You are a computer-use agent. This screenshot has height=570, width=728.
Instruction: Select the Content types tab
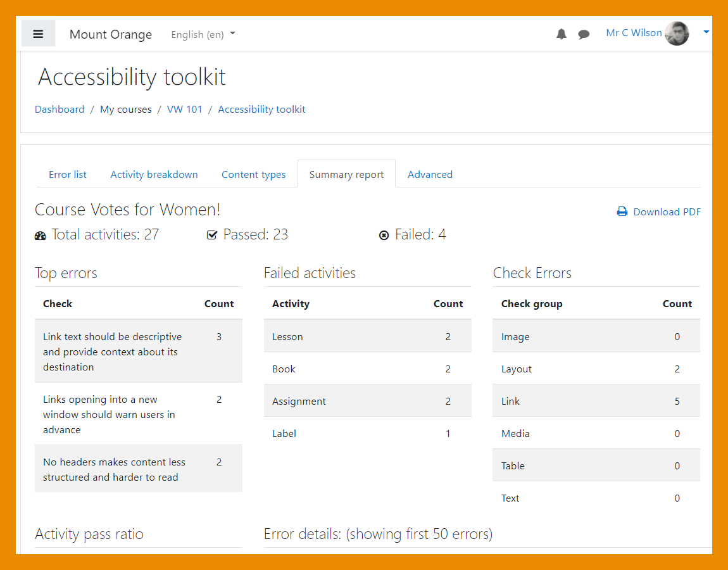pos(253,175)
